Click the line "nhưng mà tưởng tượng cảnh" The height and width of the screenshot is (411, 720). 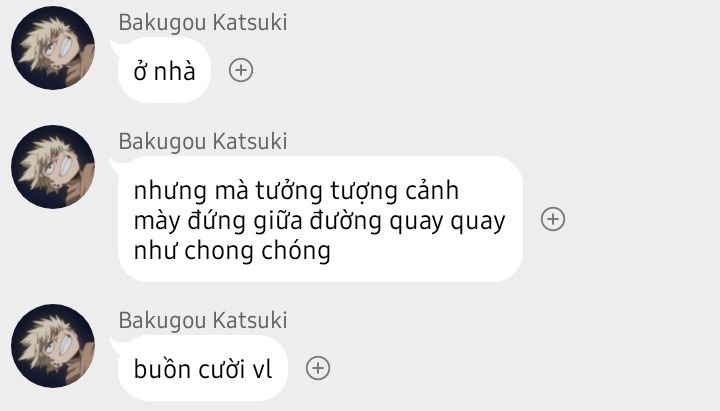click(x=296, y=191)
